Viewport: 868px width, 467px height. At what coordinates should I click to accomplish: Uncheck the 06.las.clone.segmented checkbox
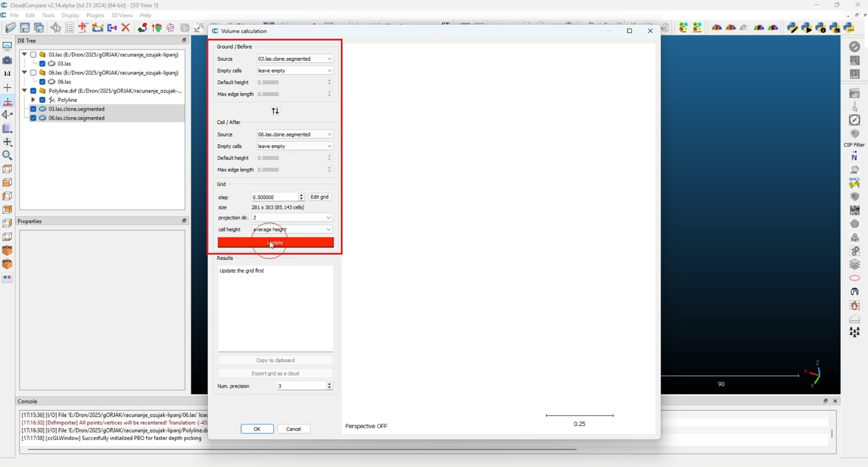[x=34, y=118]
